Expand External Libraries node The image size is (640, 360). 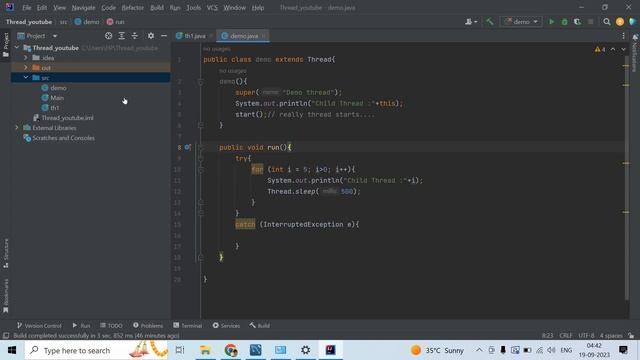(17, 128)
